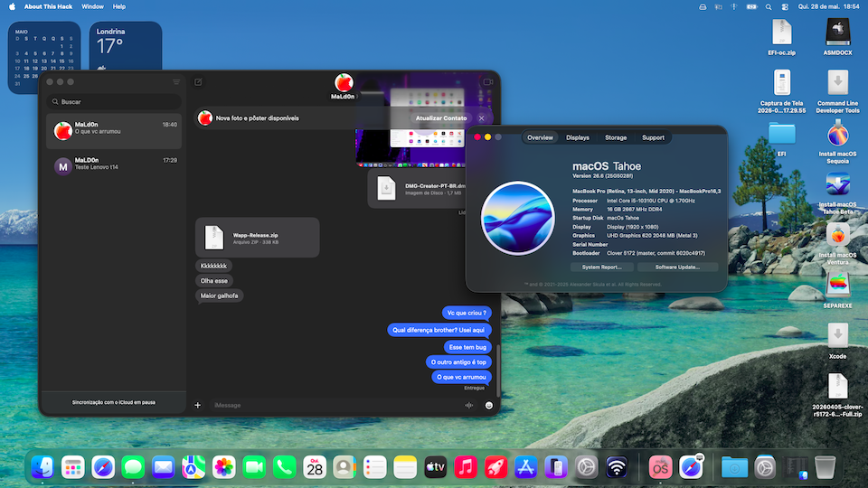Select MaLd0n conversation from 18:40
The image size is (868, 488).
coord(114,131)
